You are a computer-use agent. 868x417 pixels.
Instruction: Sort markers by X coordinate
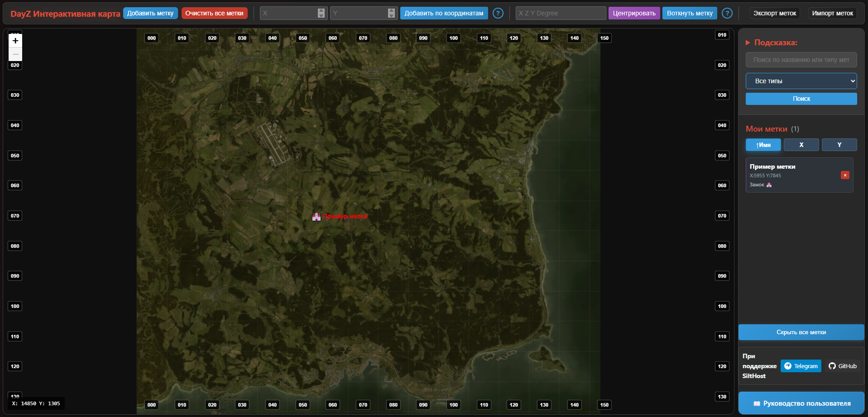(x=801, y=145)
